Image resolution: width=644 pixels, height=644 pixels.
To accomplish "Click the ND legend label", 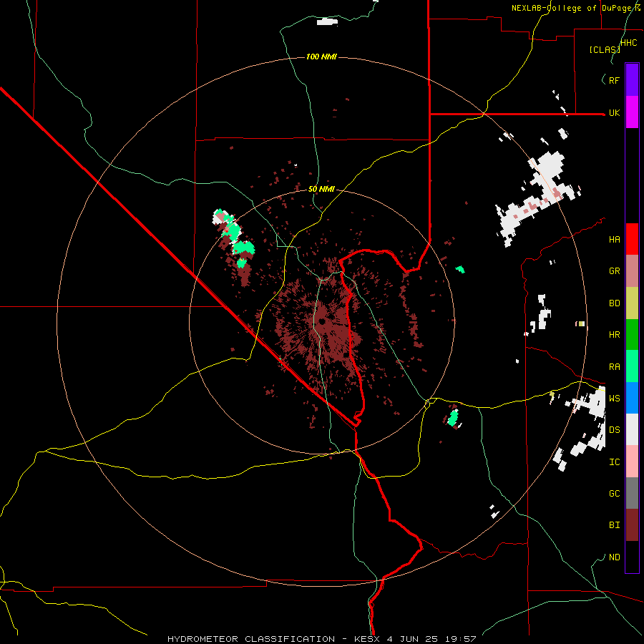I will coord(614,557).
